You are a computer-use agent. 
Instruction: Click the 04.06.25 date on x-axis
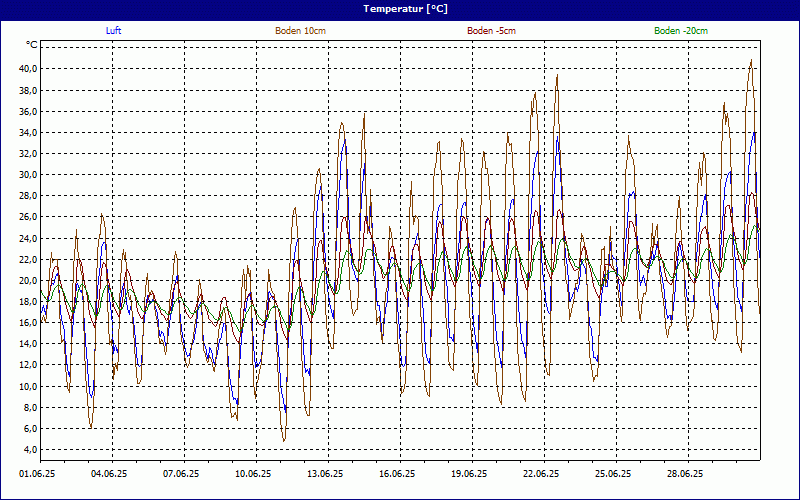(109, 474)
